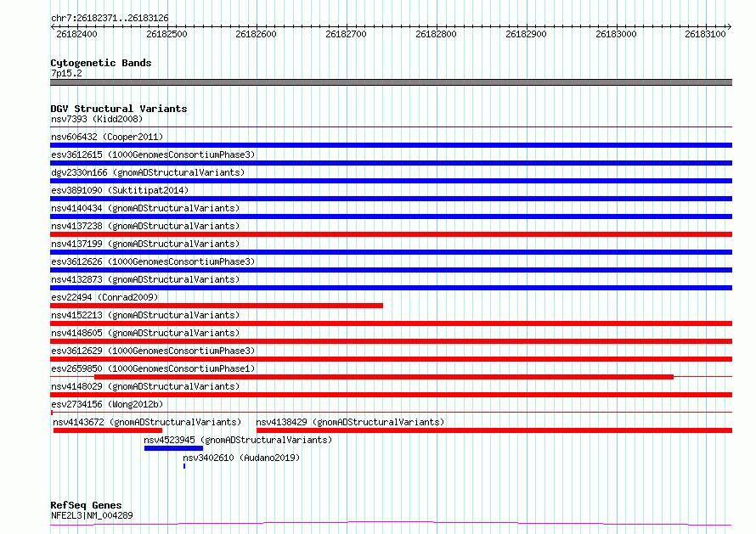Click the red bar under nsv4152213

coord(391,323)
